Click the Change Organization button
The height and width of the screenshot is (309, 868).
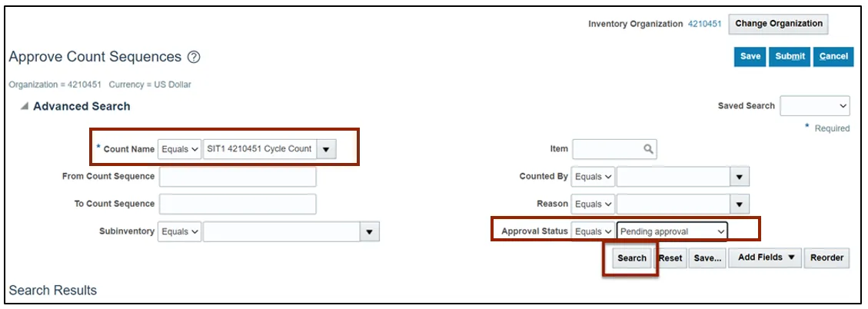click(x=778, y=24)
